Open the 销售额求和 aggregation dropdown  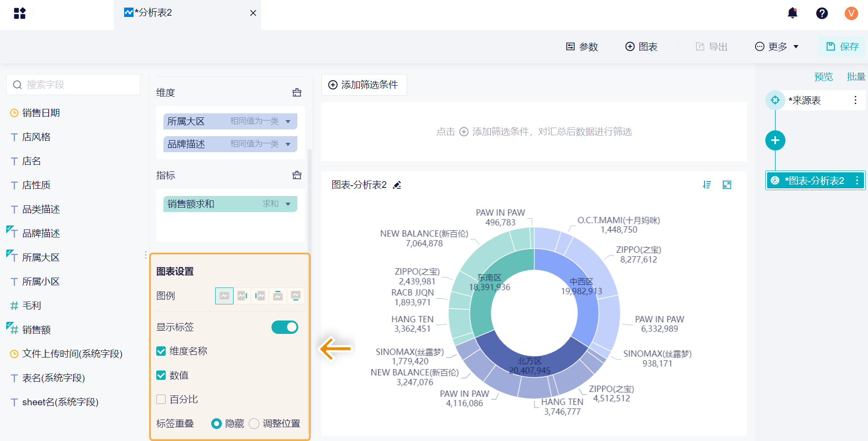point(288,204)
